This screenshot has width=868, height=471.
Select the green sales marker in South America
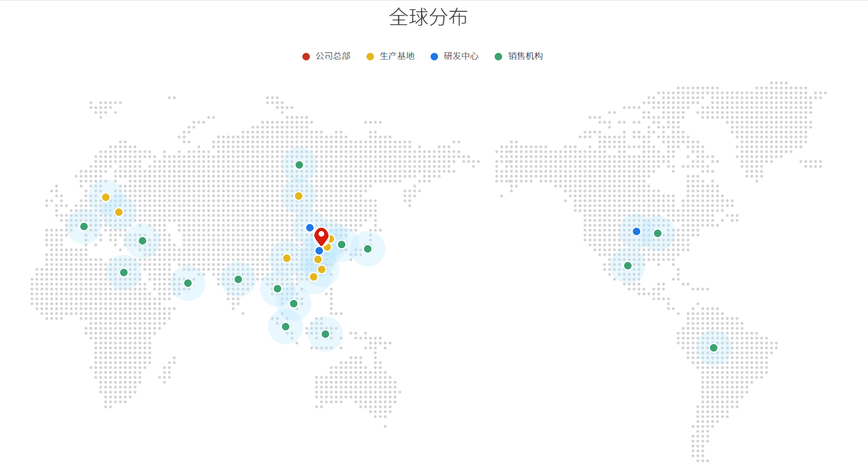tap(714, 348)
